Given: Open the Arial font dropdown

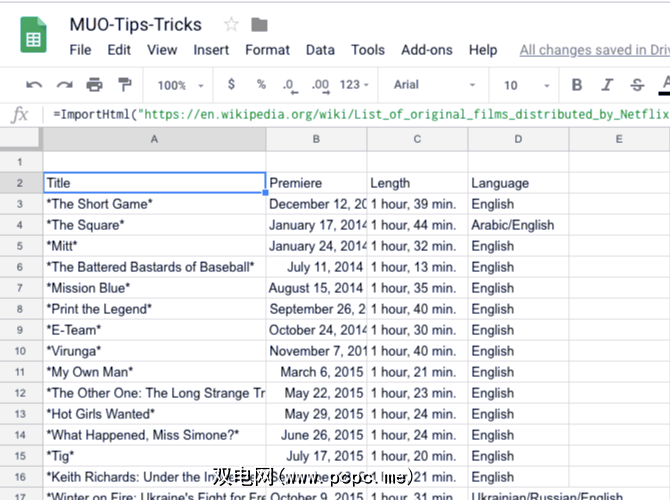Looking at the screenshot, I should coord(434,85).
